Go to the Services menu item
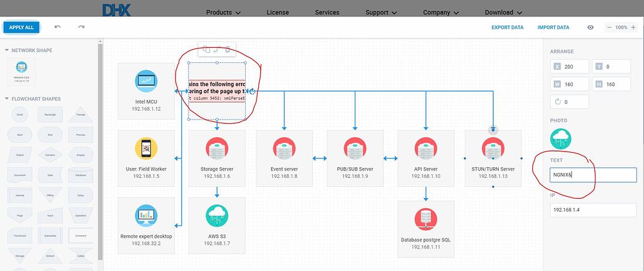Screen dimensions: 644x271 327,12
